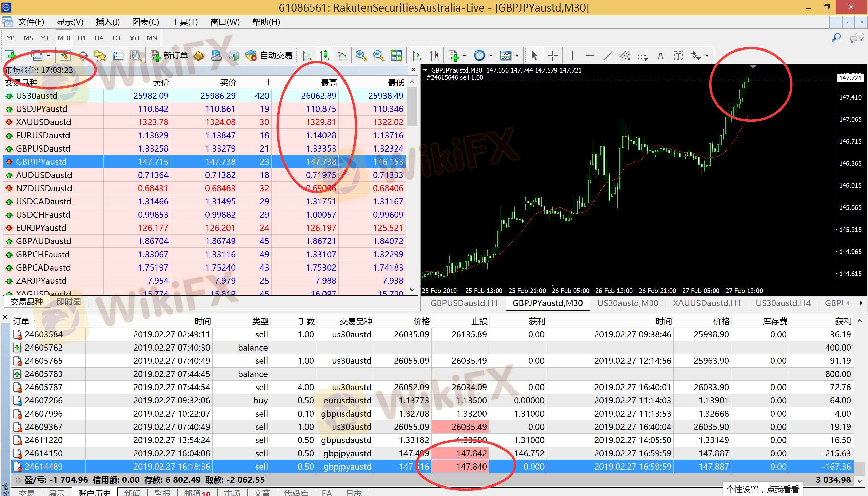Select the EURJPYaustd symbol row

[204, 228]
